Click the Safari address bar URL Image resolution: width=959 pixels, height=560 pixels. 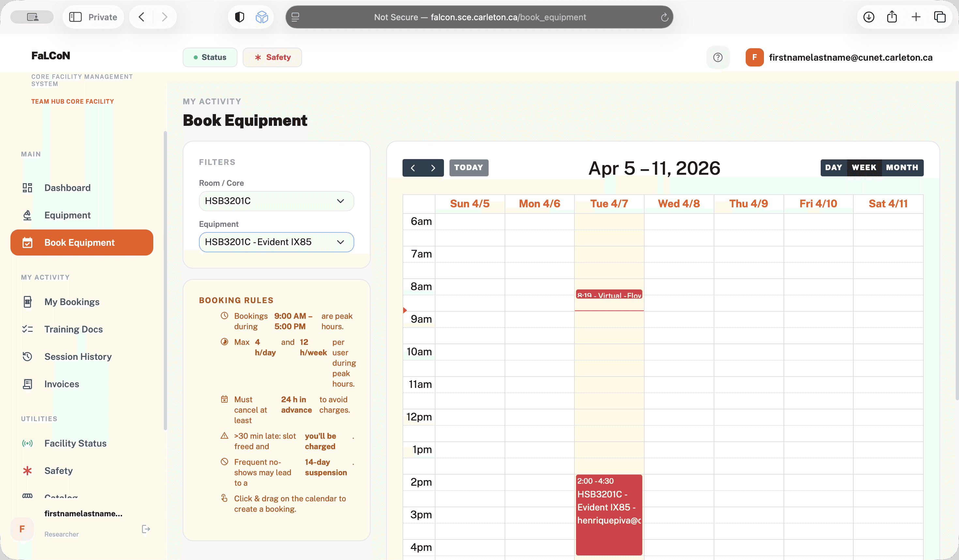(479, 17)
